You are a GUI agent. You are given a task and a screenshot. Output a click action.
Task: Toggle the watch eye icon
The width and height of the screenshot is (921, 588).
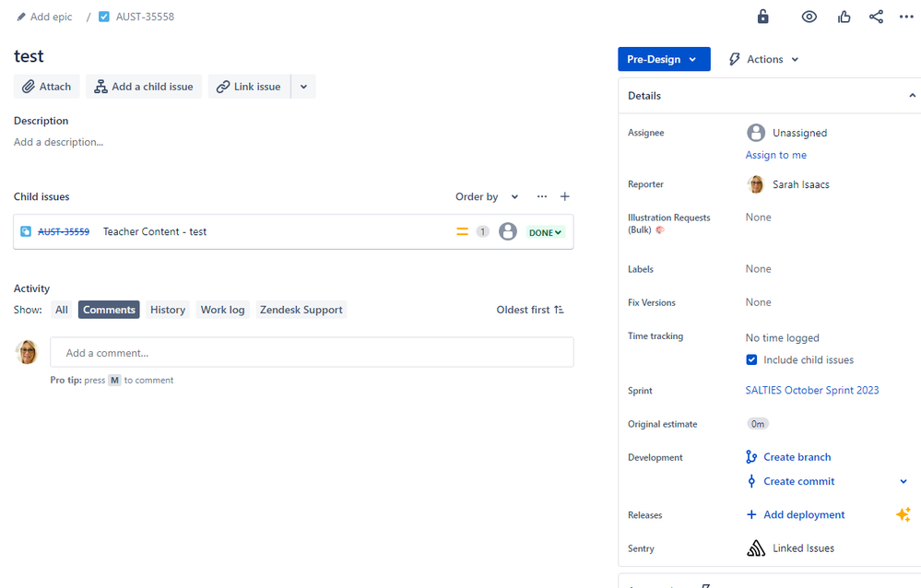tap(809, 17)
